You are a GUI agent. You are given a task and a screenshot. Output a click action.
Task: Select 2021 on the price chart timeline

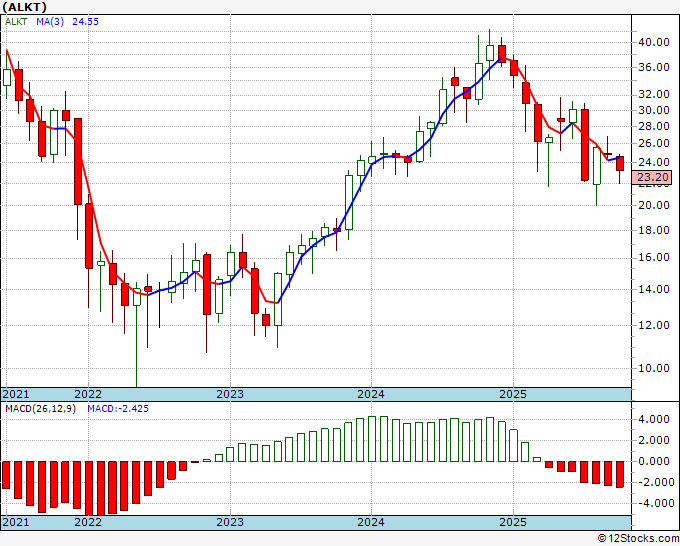16,394
